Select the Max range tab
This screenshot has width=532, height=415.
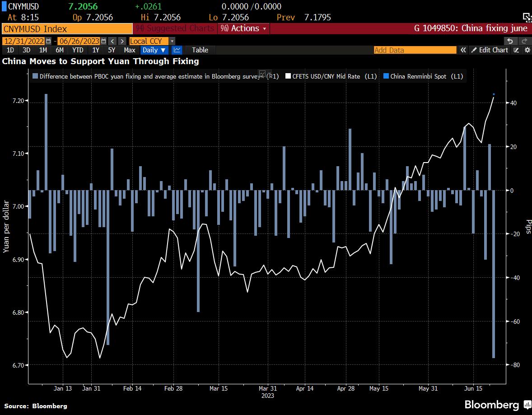130,50
